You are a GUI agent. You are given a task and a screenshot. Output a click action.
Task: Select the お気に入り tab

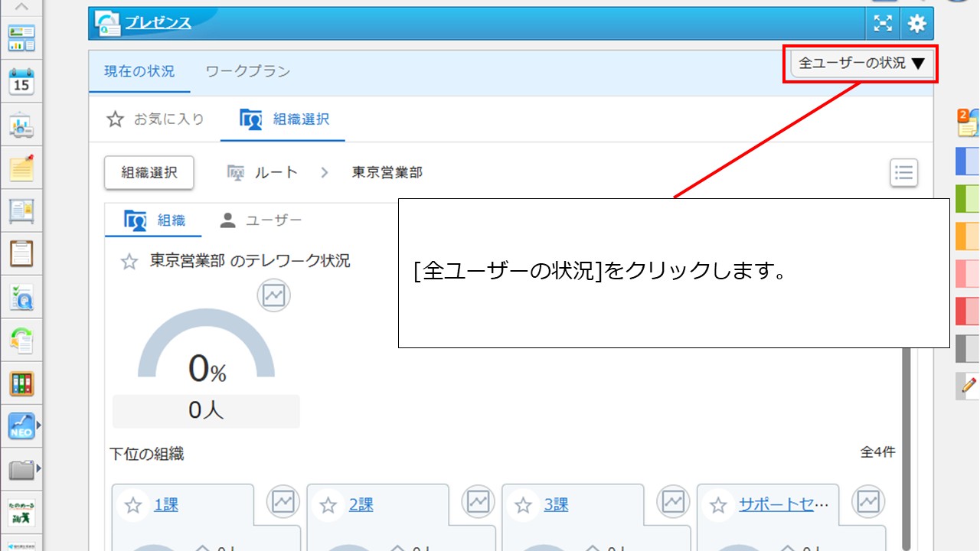[155, 119]
